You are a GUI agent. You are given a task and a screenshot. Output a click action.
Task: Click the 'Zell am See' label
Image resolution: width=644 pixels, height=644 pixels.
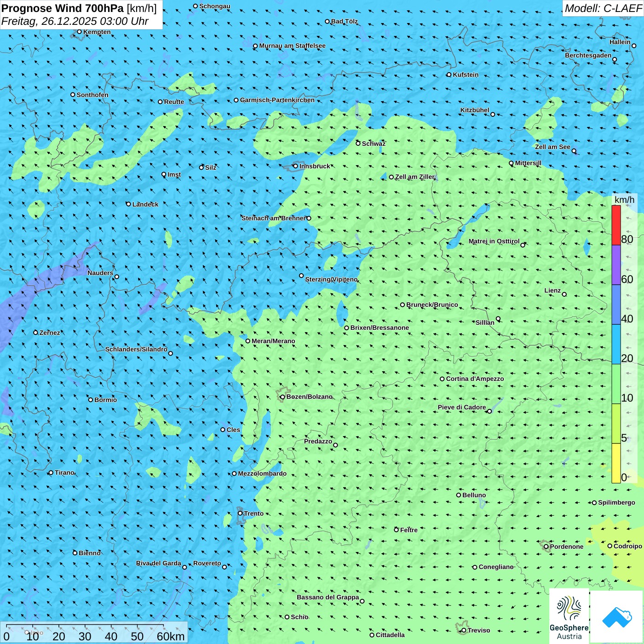pos(552,147)
